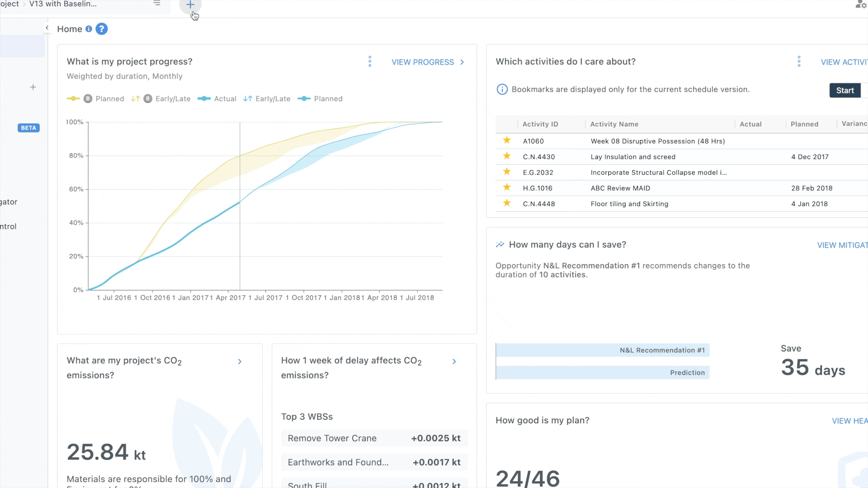Select the Remove Tower Crane WBS row
The image size is (868, 488).
374,438
